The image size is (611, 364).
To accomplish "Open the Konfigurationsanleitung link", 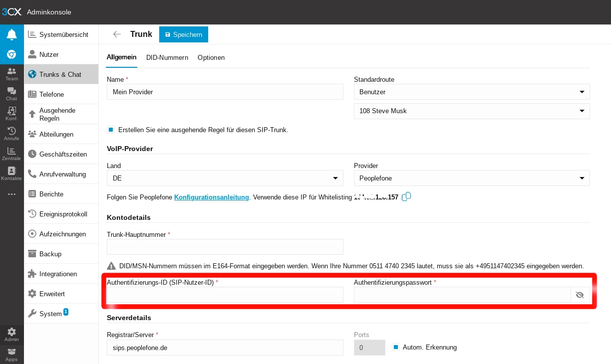I will (212, 197).
